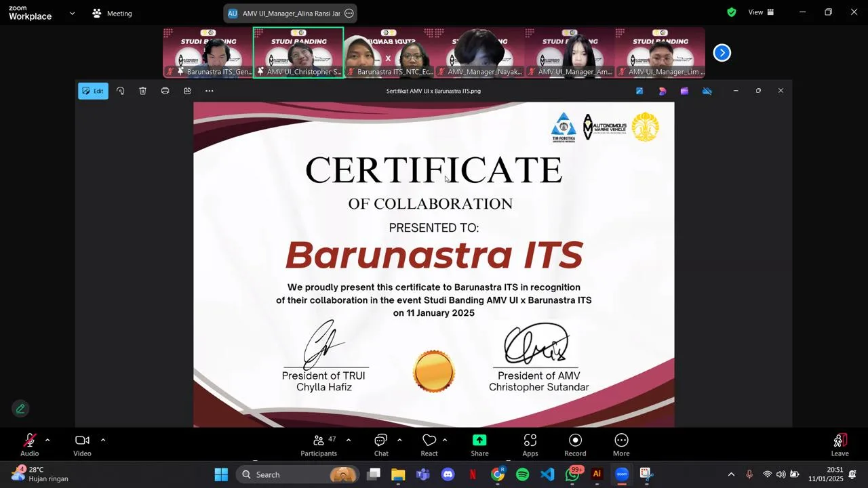Open Task View on the taskbar
This screenshot has width=868, height=488.
tap(374, 474)
